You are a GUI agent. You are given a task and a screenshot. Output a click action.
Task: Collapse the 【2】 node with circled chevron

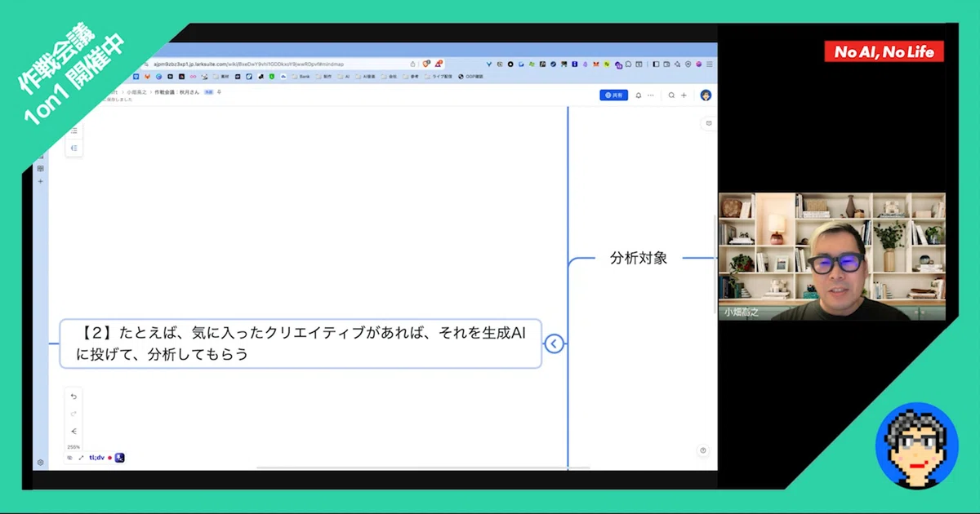point(554,343)
